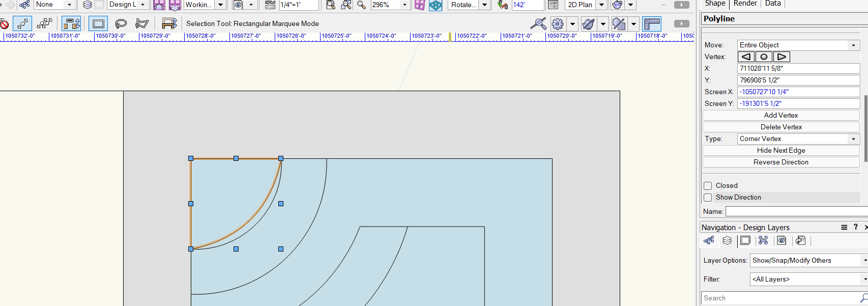Choose Lasso Marquee selection mode
The image size is (868, 306).
[x=121, y=24]
